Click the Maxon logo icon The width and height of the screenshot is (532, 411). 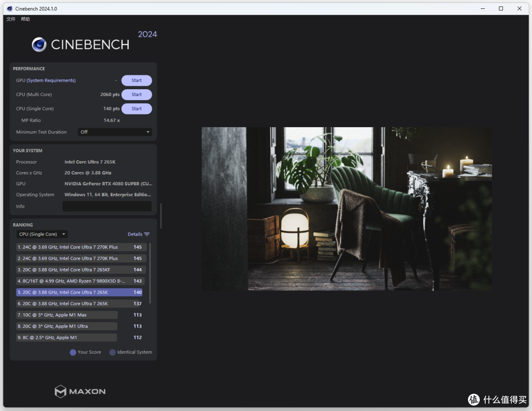61,391
